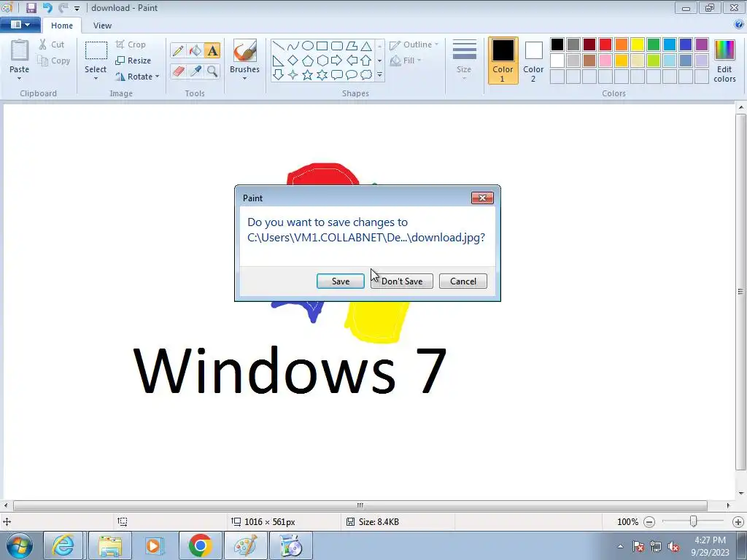This screenshot has height=560, width=747.
Task: Open the Quick Access Toolbar customize arrow
Action: 77,8
